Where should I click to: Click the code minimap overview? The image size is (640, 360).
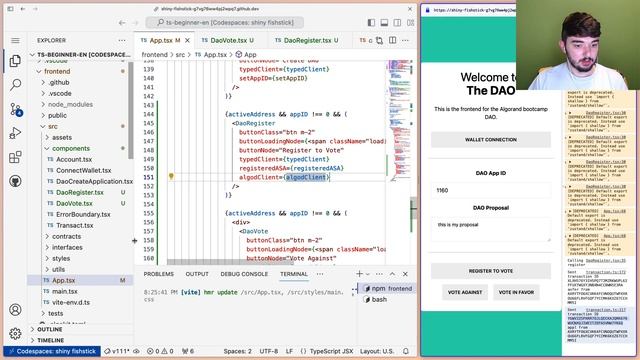pos(398,121)
